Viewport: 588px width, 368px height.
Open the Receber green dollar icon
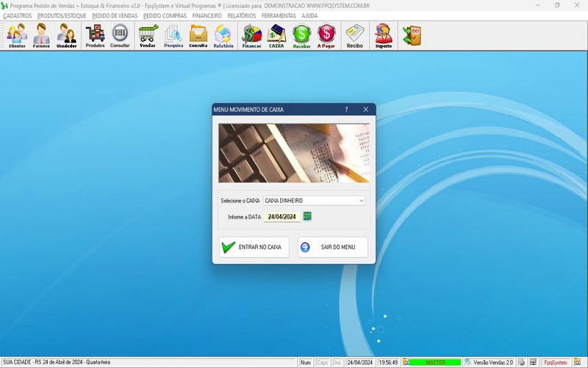[301, 35]
